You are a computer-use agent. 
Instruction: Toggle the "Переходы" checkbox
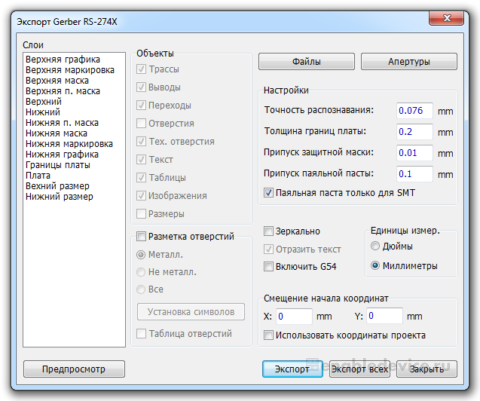click(141, 105)
